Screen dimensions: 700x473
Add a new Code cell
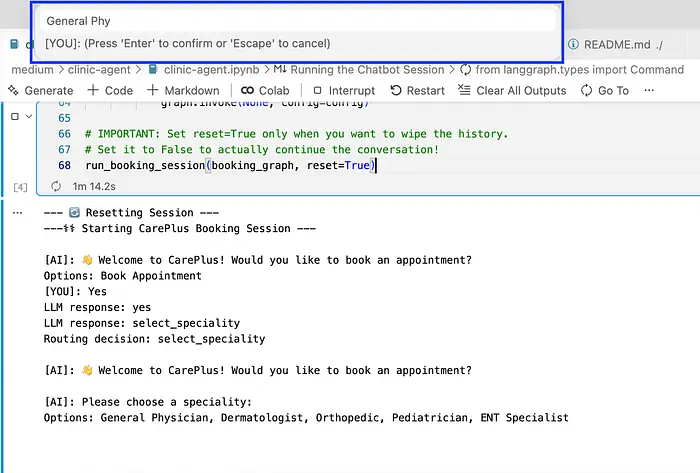[x=110, y=90]
